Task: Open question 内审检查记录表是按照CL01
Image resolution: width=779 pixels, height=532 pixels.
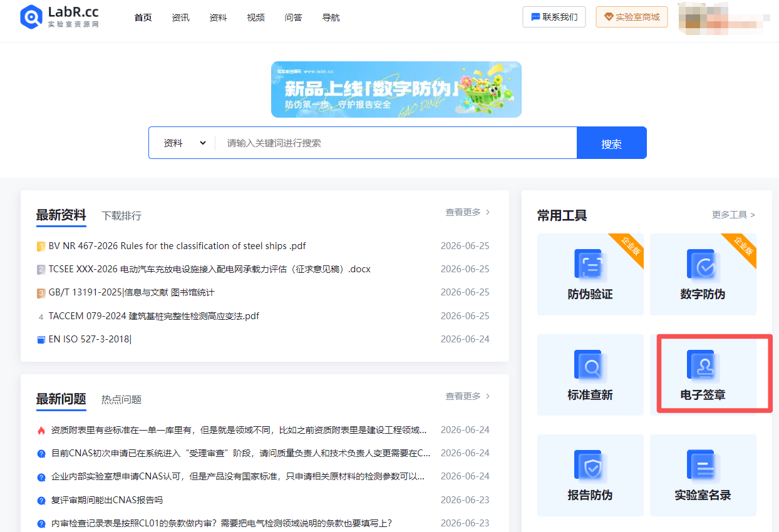Action: [222, 523]
